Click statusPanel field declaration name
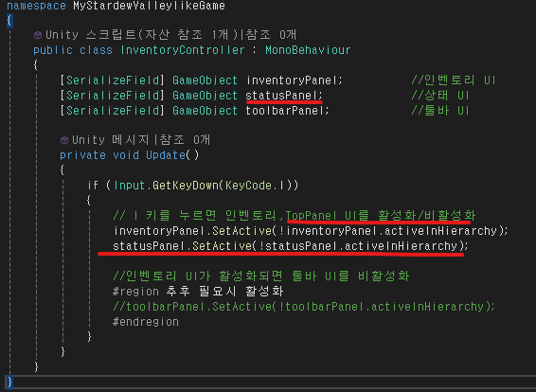Viewport: 536px width, 392px height. (280, 96)
